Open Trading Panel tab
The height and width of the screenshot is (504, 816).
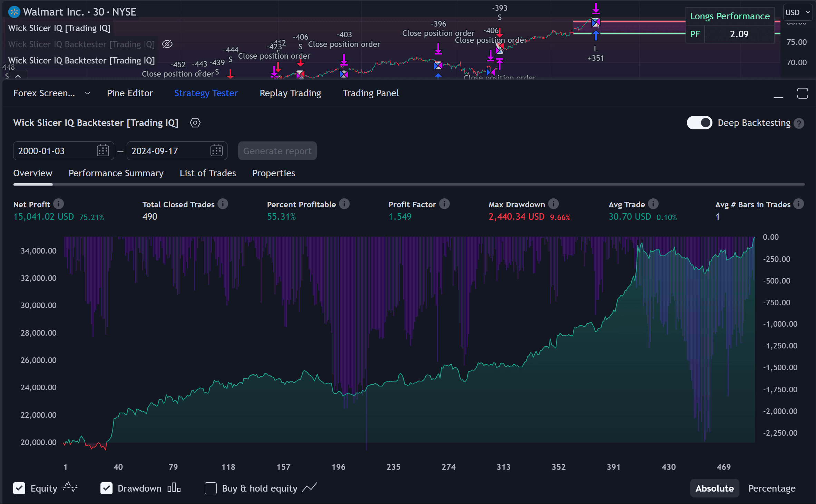pyautogui.click(x=371, y=93)
